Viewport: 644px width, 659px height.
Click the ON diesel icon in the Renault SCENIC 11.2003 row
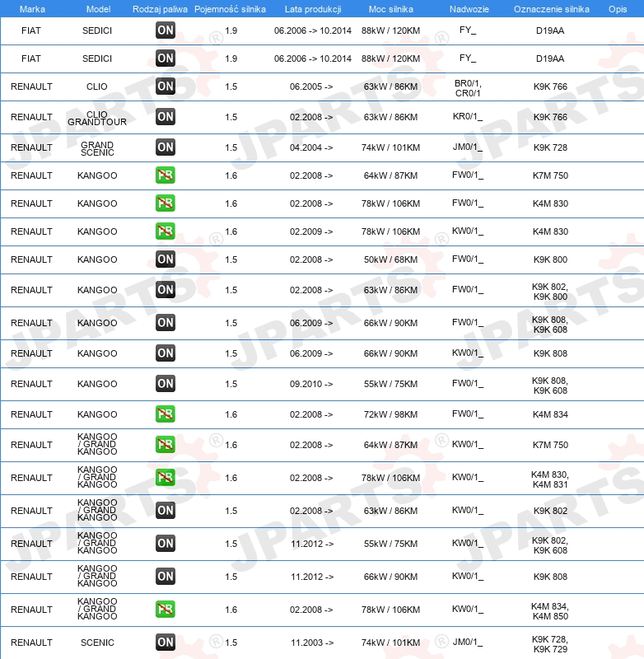tap(165, 643)
